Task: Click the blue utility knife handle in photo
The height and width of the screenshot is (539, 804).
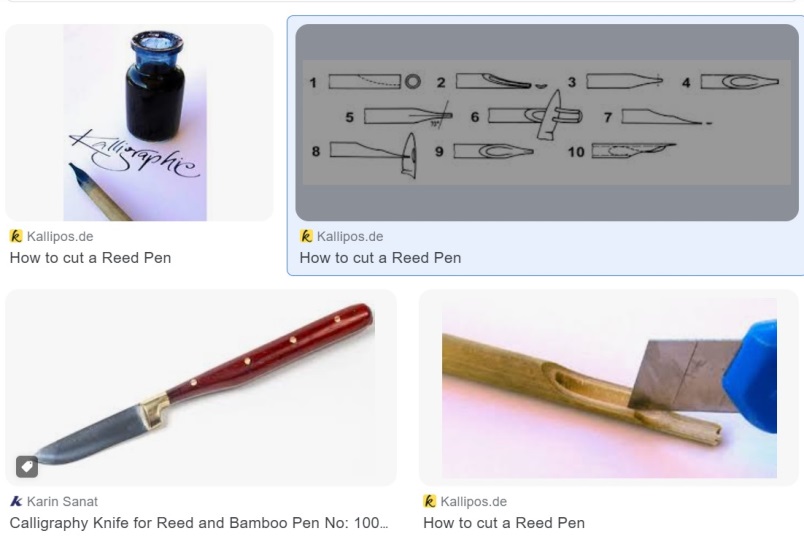Action: (x=750, y=376)
